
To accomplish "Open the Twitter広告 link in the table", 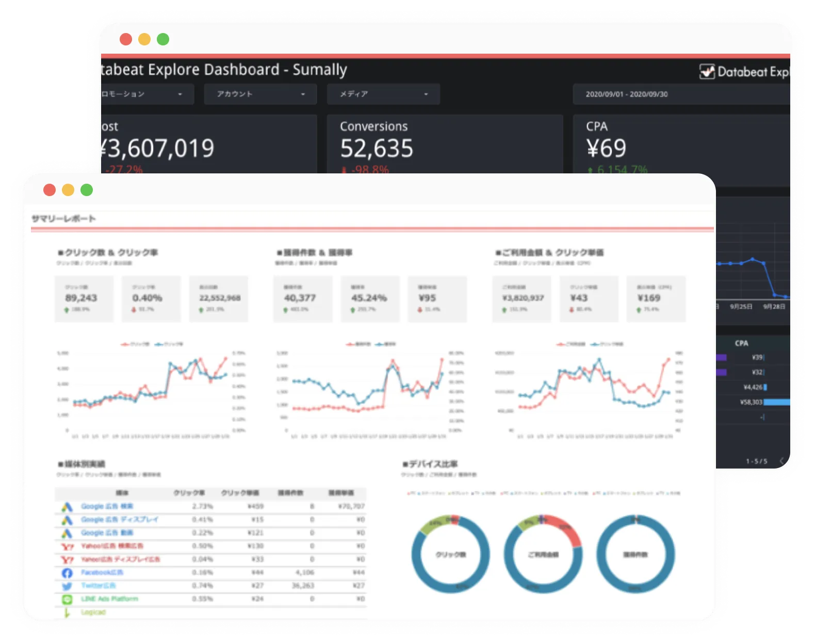I will [x=99, y=586].
